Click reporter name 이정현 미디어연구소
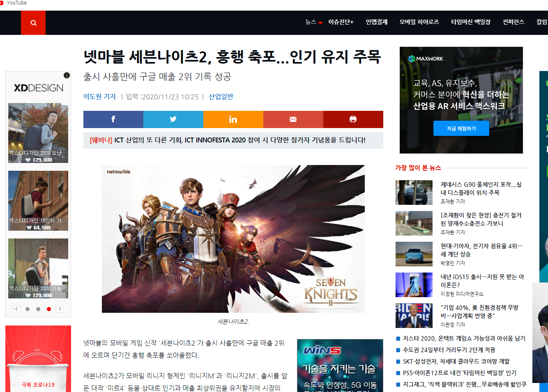Image resolution: width=548 pixels, height=392 pixels. (x=462, y=294)
